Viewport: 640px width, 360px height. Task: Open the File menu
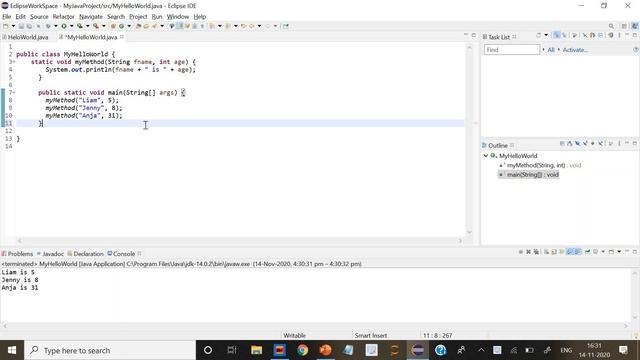[7, 17]
